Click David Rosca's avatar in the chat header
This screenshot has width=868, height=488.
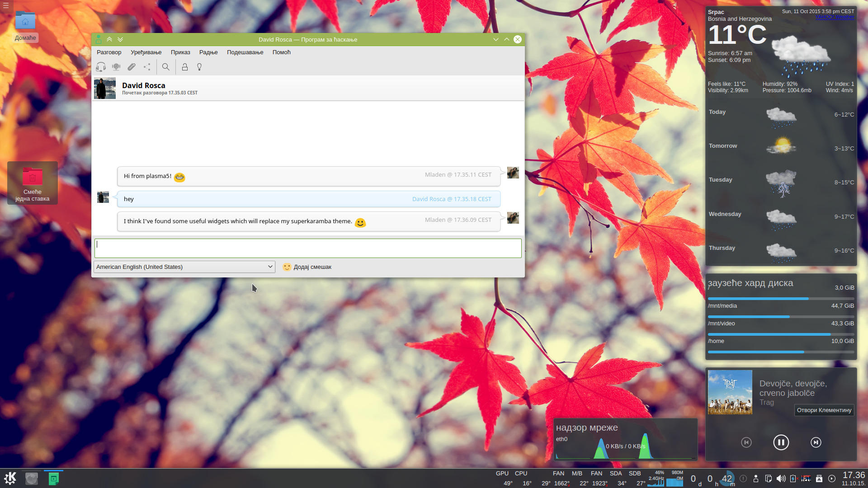[x=105, y=88]
